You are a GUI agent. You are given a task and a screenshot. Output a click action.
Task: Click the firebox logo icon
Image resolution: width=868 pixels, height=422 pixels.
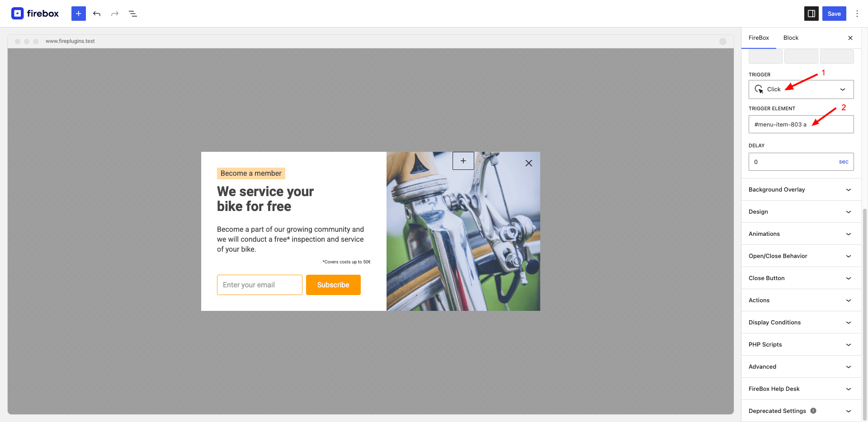point(17,14)
